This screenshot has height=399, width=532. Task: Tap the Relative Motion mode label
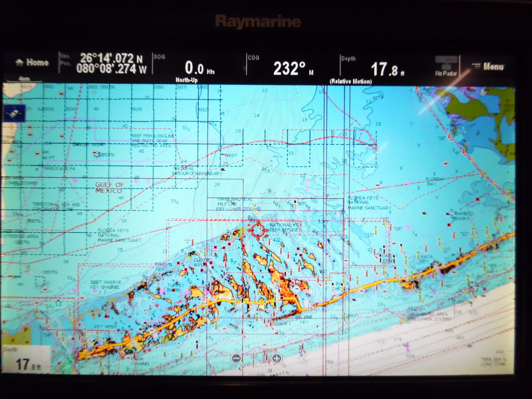(x=351, y=82)
